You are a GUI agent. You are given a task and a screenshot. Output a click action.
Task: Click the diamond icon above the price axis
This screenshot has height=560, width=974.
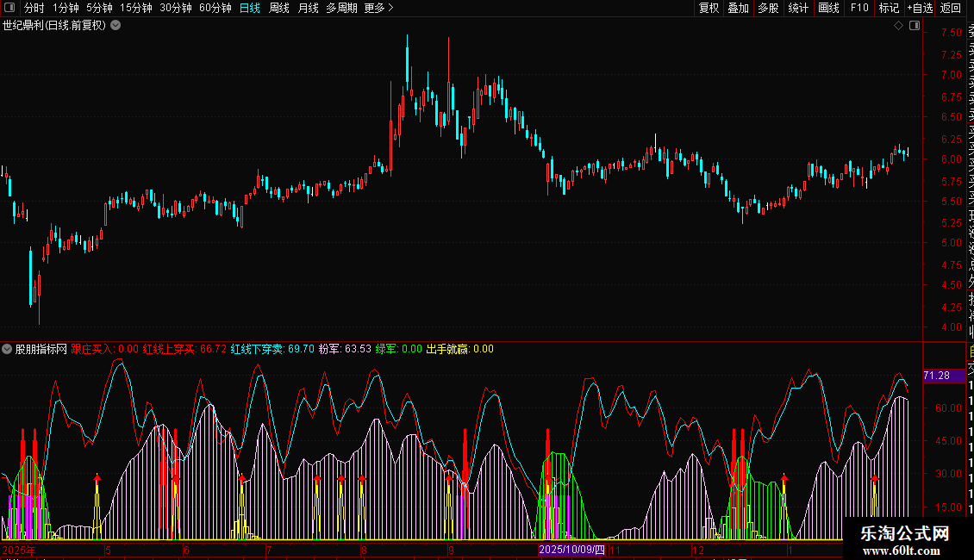[898, 26]
